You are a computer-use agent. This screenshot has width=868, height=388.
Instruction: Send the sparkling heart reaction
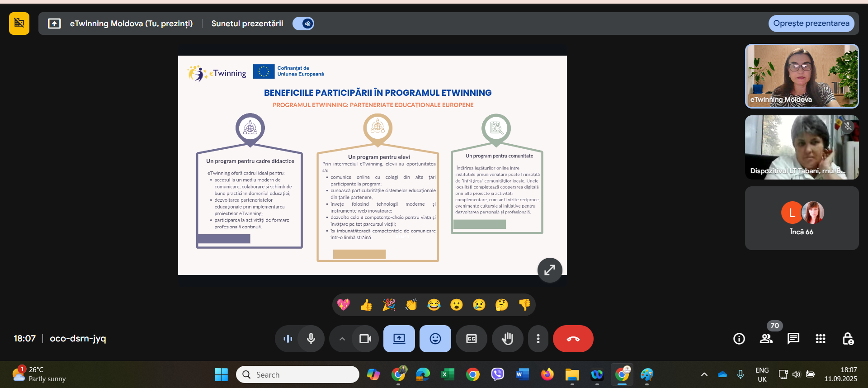pos(344,305)
